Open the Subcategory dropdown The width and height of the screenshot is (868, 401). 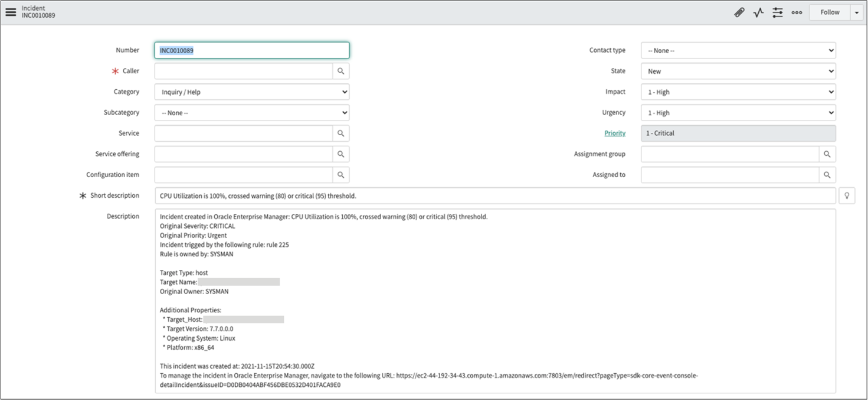tap(252, 113)
